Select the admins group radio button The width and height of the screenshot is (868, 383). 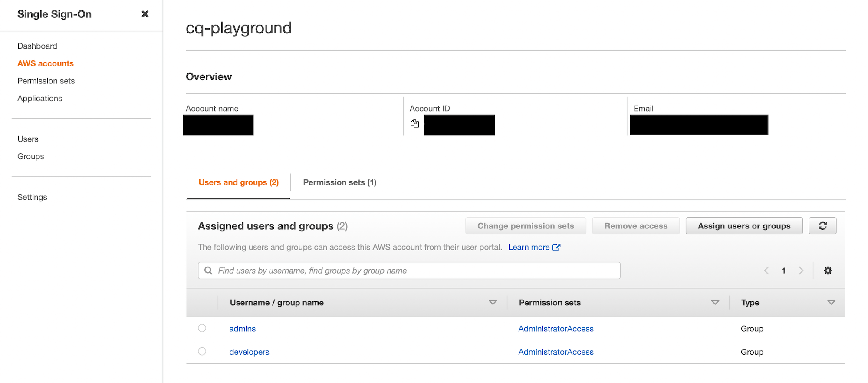pyautogui.click(x=202, y=328)
